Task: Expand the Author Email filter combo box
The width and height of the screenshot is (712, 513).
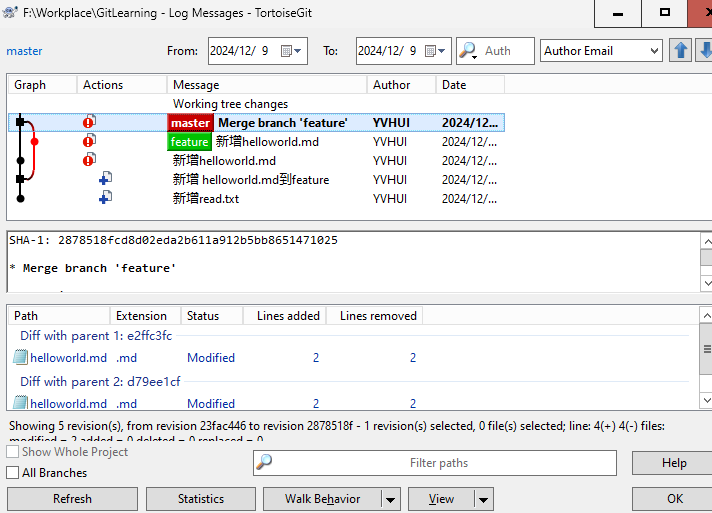Action: click(x=654, y=50)
